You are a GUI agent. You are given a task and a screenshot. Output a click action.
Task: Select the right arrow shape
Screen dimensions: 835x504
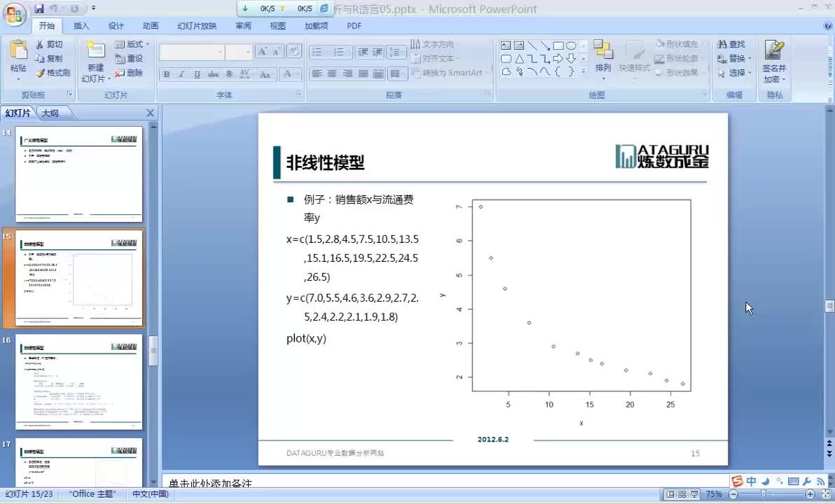(558, 59)
